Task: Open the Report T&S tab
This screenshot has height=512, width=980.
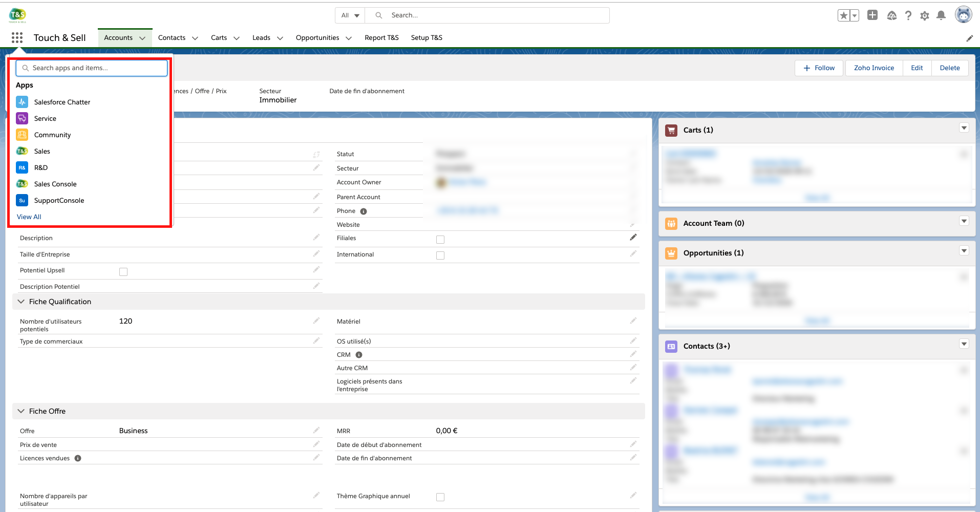Action: click(x=381, y=38)
